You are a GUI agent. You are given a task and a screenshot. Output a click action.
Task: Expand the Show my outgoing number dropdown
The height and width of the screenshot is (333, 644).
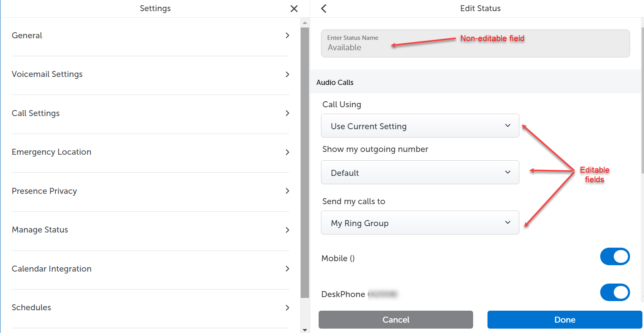[420, 172]
